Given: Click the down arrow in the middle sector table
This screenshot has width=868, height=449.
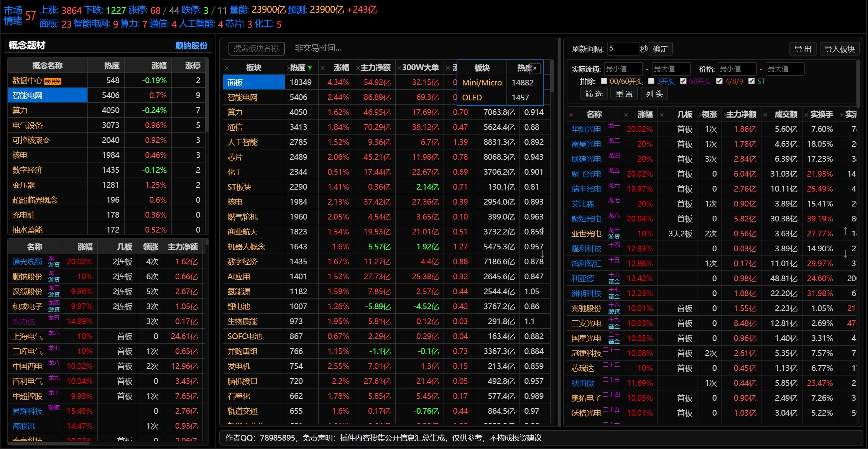Looking at the screenshot, I should 542,254.
